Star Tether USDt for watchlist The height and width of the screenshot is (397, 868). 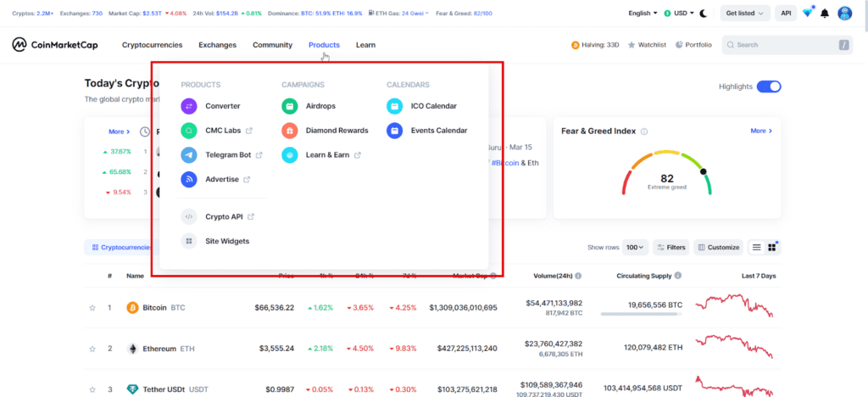(92, 389)
